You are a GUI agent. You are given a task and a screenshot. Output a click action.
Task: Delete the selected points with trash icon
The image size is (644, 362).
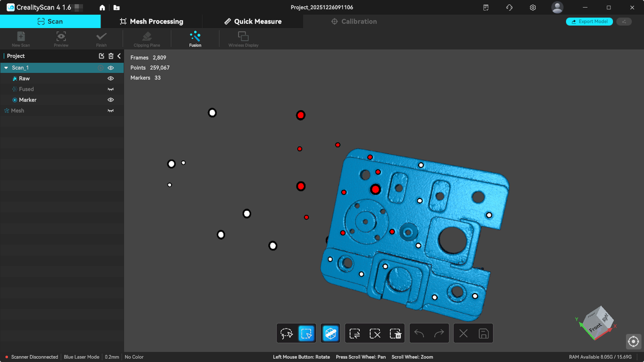(395, 333)
